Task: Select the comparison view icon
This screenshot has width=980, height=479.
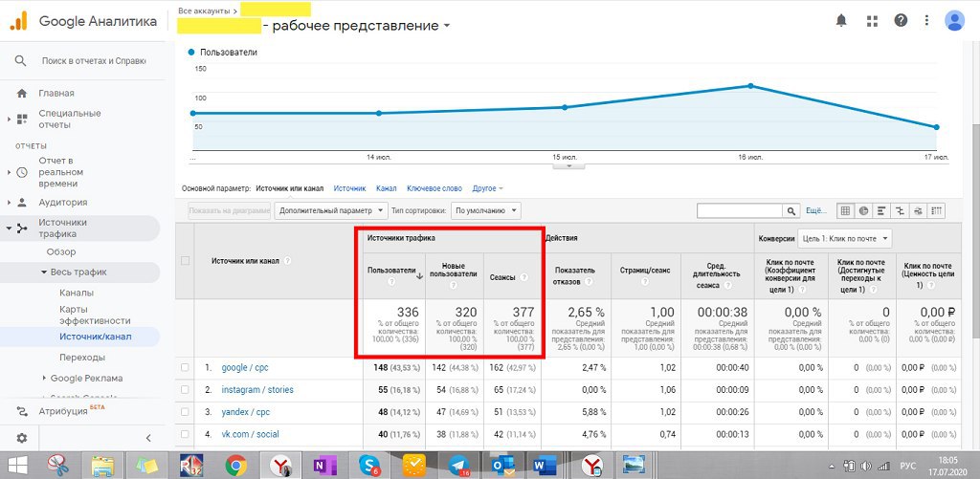Action: (x=900, y=211)
